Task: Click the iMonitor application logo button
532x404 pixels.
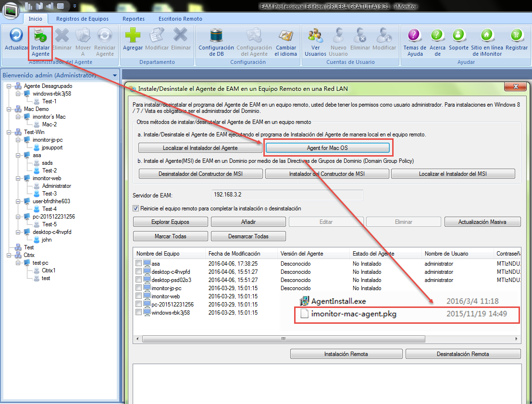Action: [x=11, y=10]
